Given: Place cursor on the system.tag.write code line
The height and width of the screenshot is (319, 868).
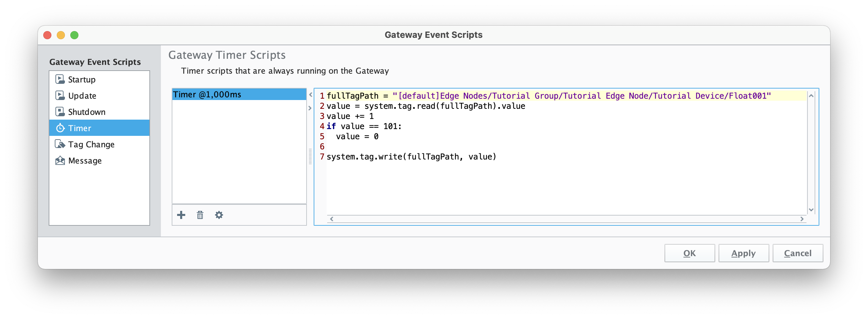Looking at the screenshot, I should point(411,157).
